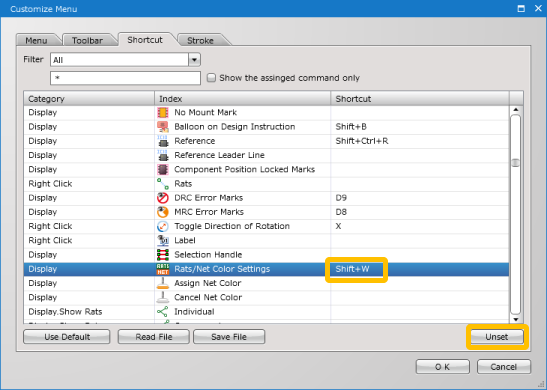Click the Selection Handle icon
The image size is (547, 390).
(163, 255)
